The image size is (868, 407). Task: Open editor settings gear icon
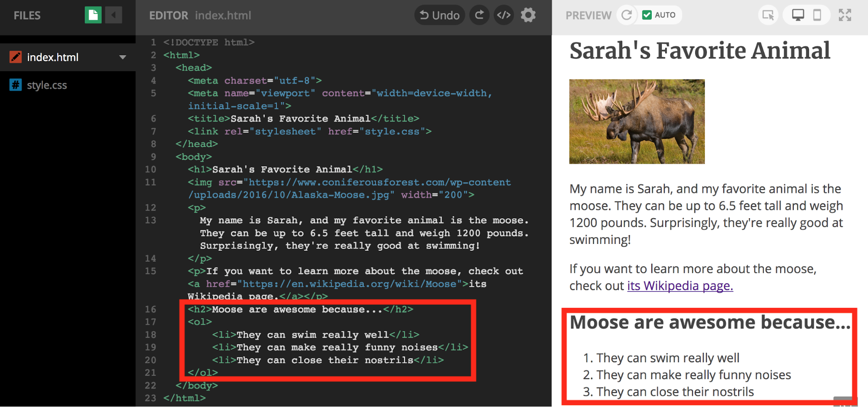528,15
